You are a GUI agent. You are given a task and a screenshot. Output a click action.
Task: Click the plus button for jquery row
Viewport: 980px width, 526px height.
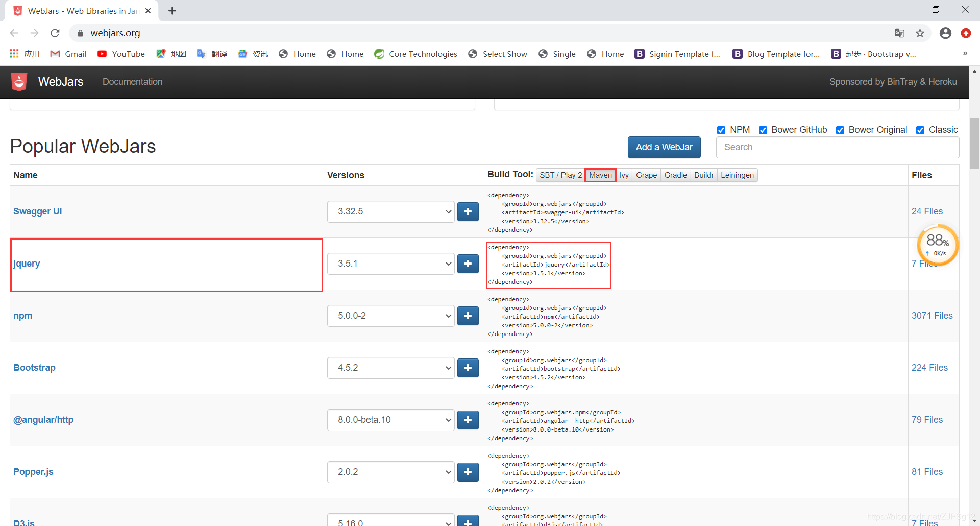tap(468, 264)
